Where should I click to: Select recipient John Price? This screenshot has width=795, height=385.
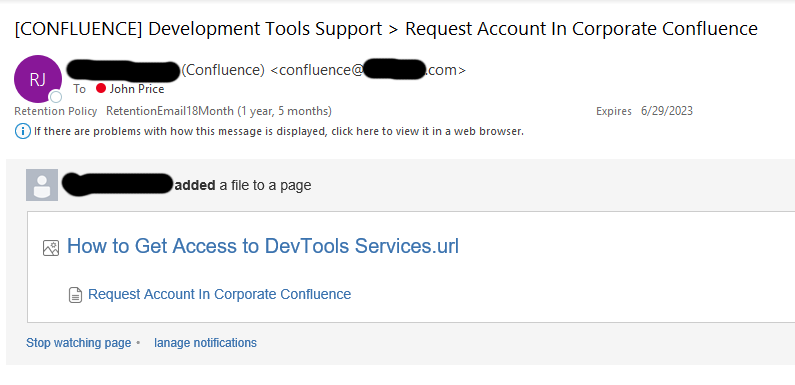click(137, 89)
